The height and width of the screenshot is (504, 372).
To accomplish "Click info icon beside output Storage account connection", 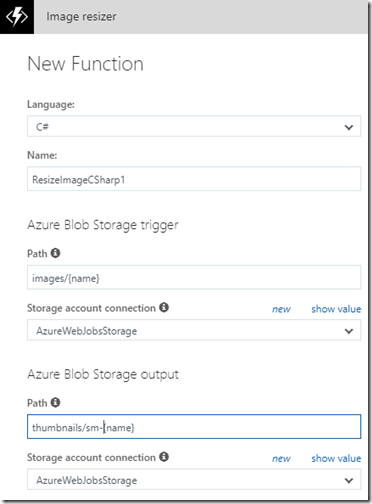I will coord(164,456).
